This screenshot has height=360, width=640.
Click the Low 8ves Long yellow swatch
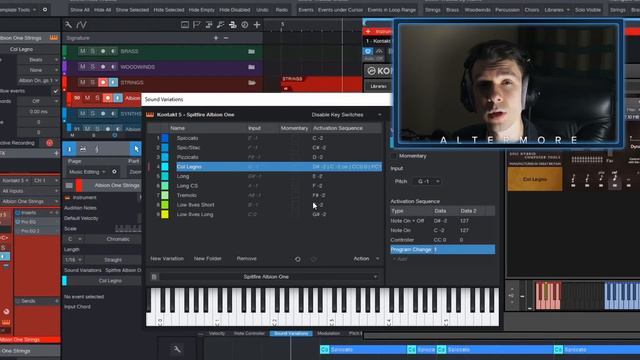(x=165, y=214)
